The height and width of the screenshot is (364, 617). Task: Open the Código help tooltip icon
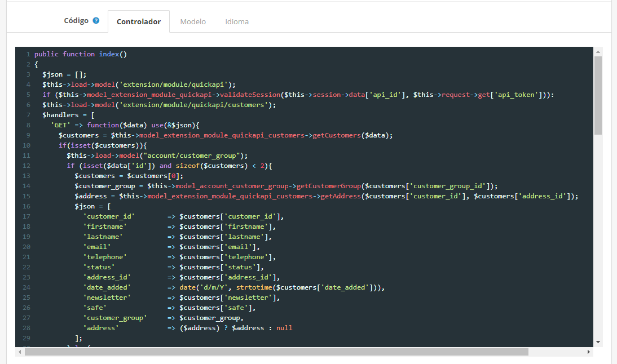pyautogui.click(x=97, y=20)
